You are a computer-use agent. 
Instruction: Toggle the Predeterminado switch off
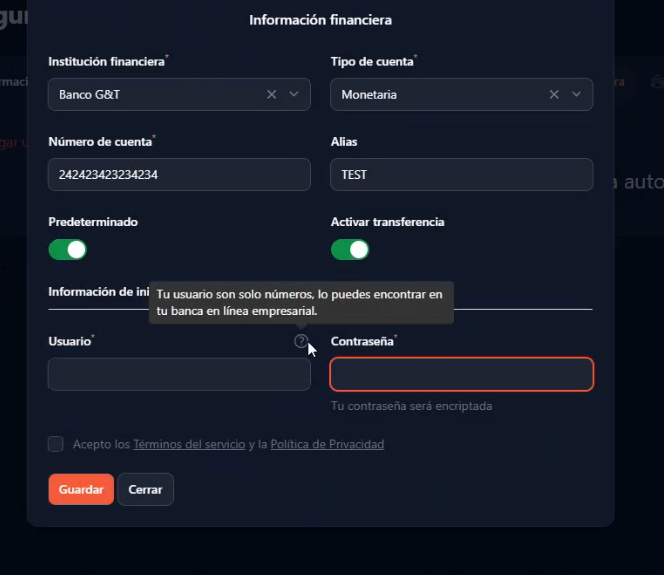tap(68, 250)
